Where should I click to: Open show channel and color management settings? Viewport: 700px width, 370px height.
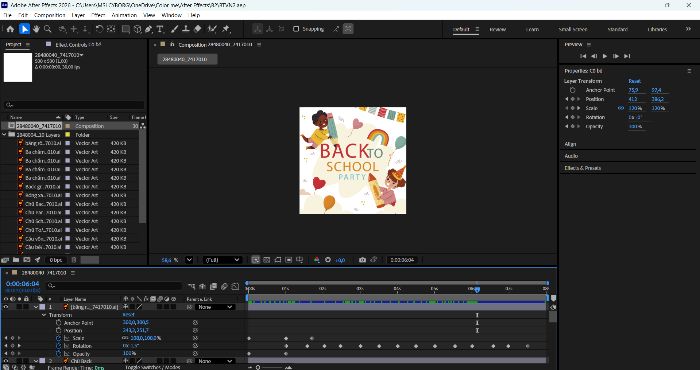point(317,260)
